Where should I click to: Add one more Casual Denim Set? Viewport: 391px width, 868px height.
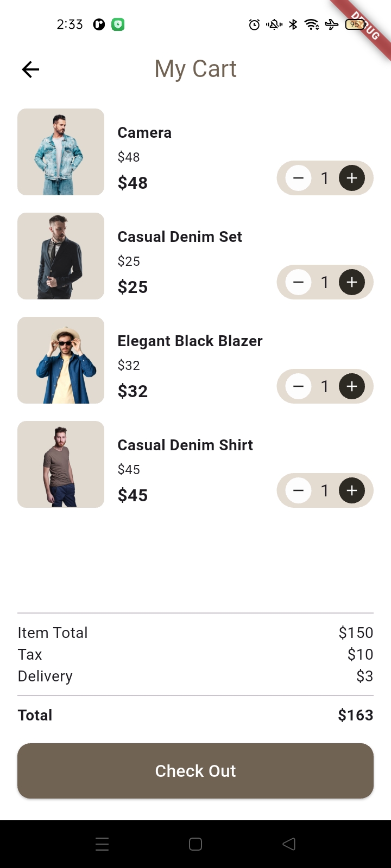(x=352, y=282)
